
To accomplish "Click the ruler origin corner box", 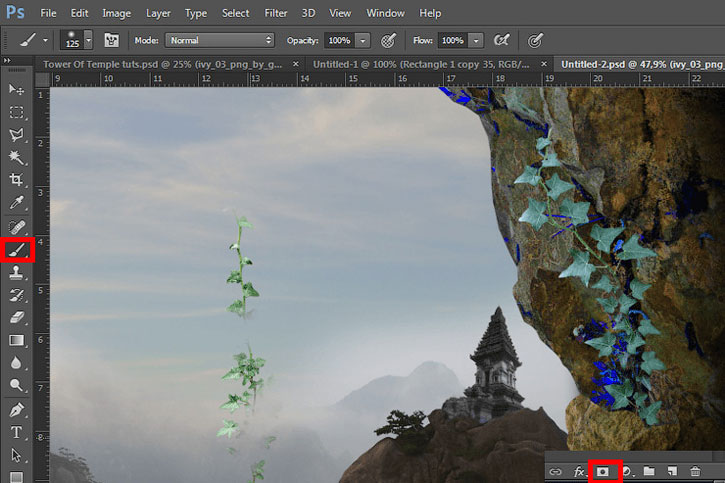I will (x=43, y=79).
